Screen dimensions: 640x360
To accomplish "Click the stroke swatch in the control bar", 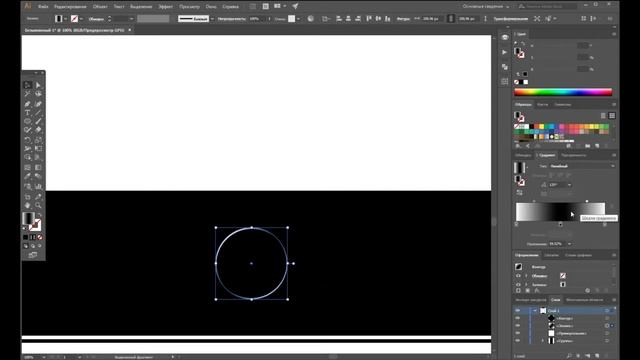I will (74, 19).
